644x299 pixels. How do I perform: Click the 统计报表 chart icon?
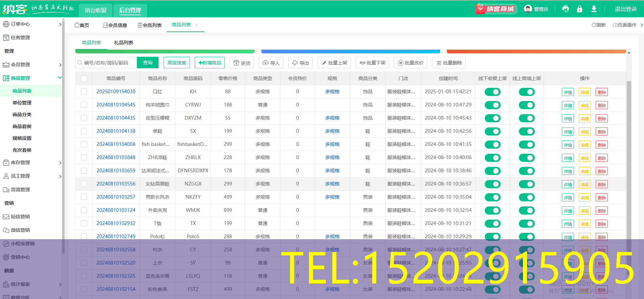[x=6, y=284]
